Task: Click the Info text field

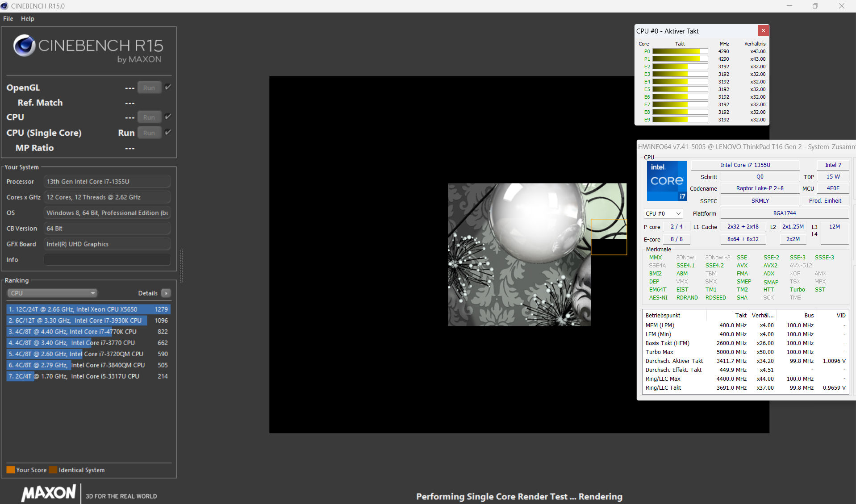Action: pos(107,260)
